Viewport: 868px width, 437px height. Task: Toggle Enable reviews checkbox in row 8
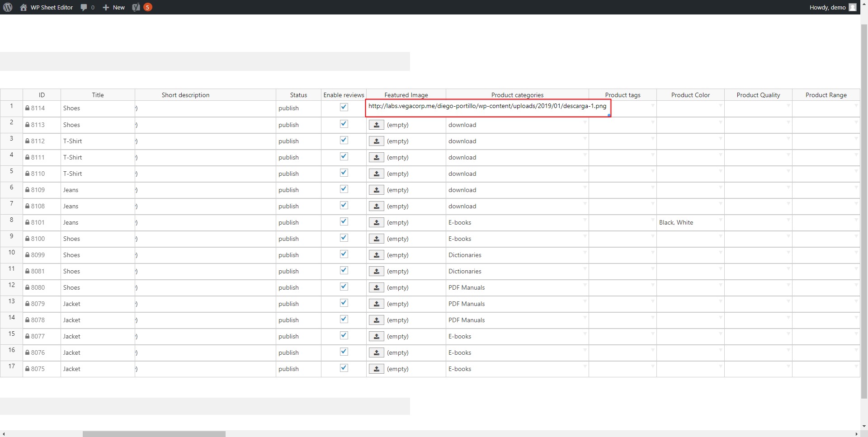click(x=344, y=221)
